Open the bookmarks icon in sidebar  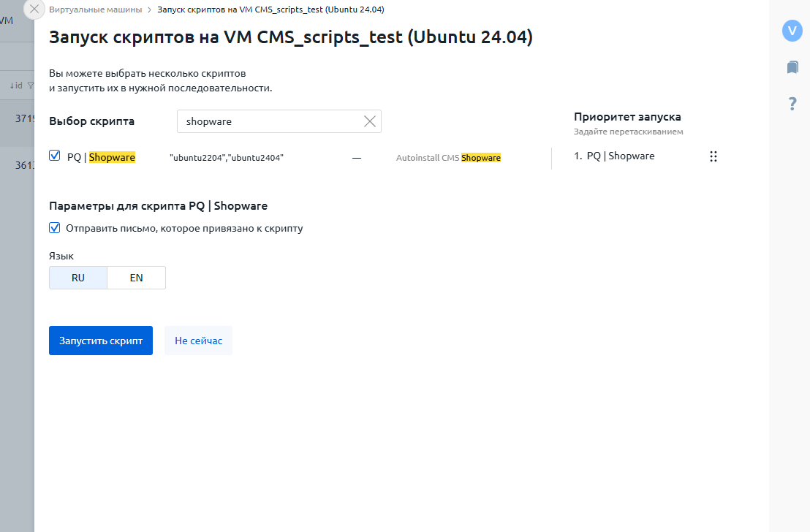click(x=792, y=67)
